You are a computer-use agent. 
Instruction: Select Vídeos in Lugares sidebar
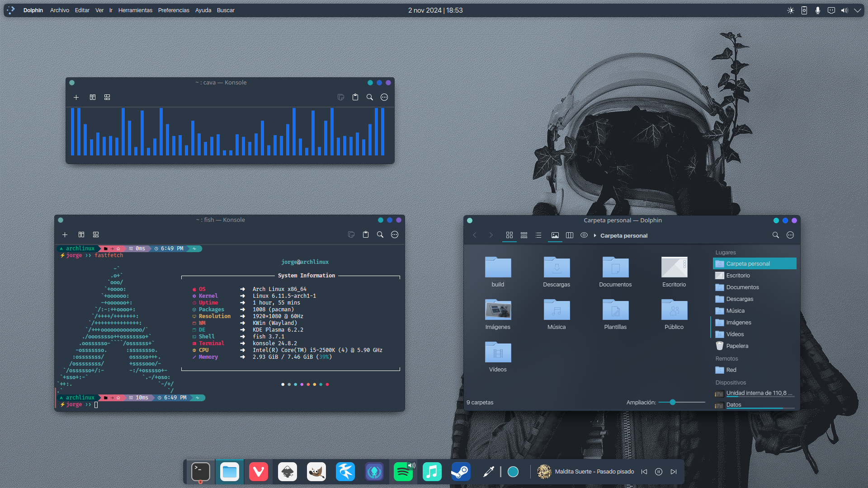point(755,334)
